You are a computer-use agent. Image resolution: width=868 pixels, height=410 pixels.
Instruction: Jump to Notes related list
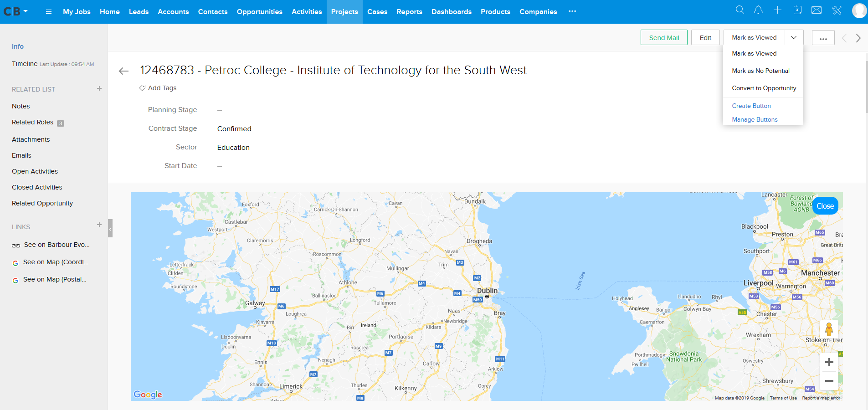(x=21, y=106)
